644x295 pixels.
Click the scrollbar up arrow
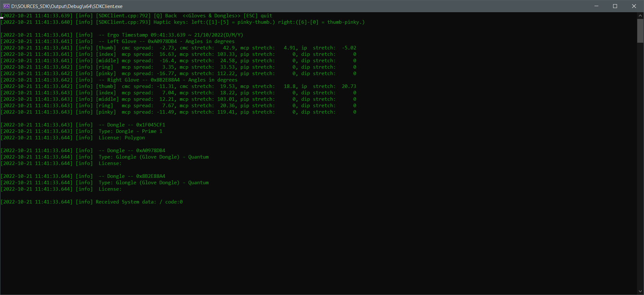pos(640,15)
